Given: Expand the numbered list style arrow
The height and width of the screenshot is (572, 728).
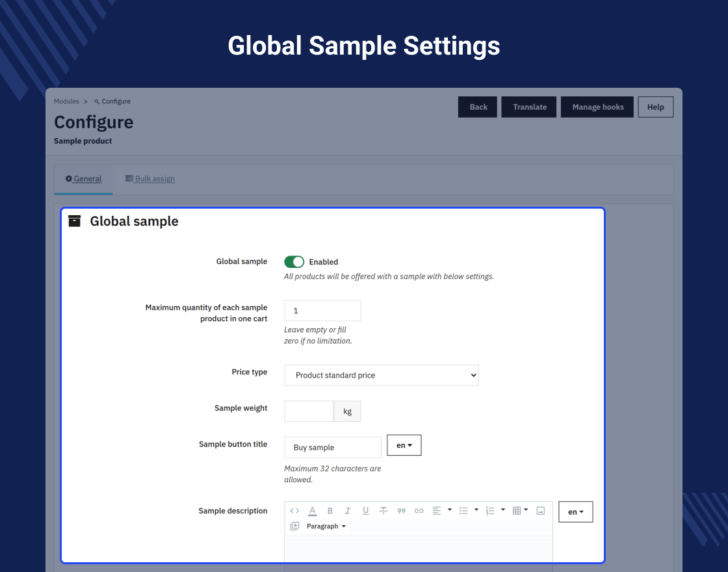Looking at the screenshot, I should 503,510.
